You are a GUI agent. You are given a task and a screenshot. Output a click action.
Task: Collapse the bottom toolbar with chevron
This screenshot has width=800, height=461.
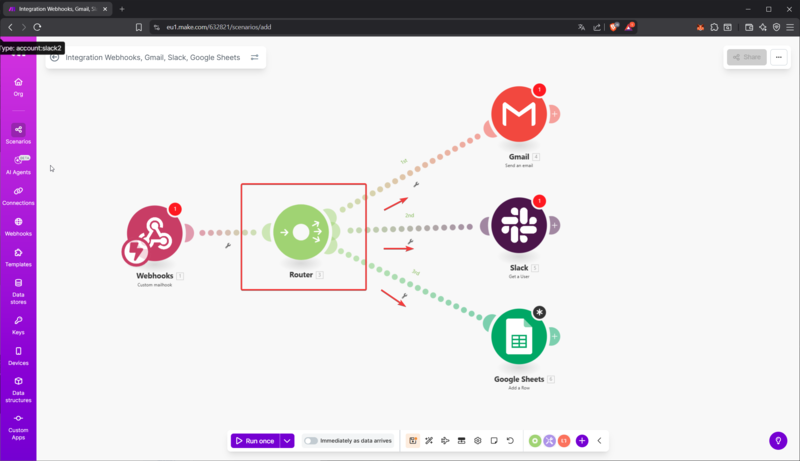pyautogui.click(x=600, y=441)
